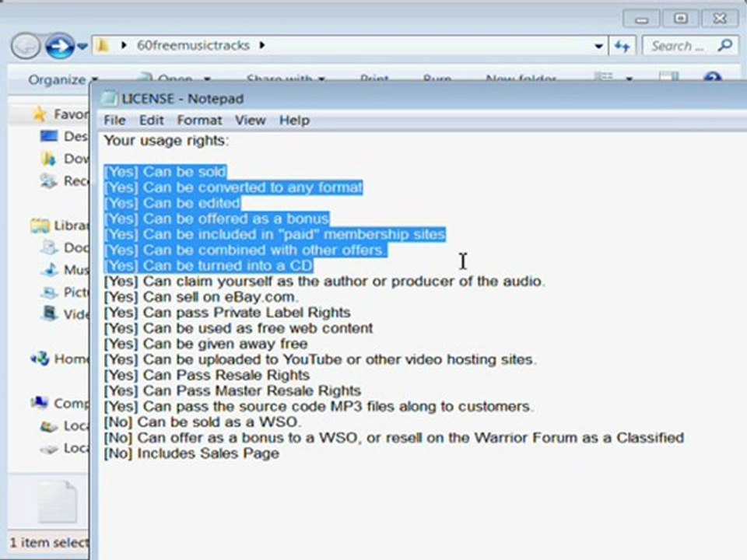The width and height of the screenshot is (747, 560).
Task: Select the first Local Disk drive icon
Action: point(48,425)
